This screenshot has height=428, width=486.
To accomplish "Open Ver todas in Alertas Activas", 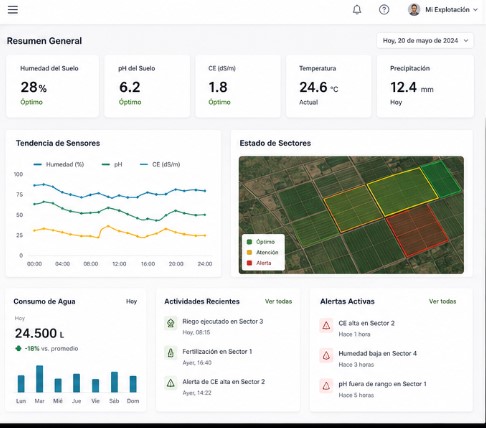I will (442, 301).
